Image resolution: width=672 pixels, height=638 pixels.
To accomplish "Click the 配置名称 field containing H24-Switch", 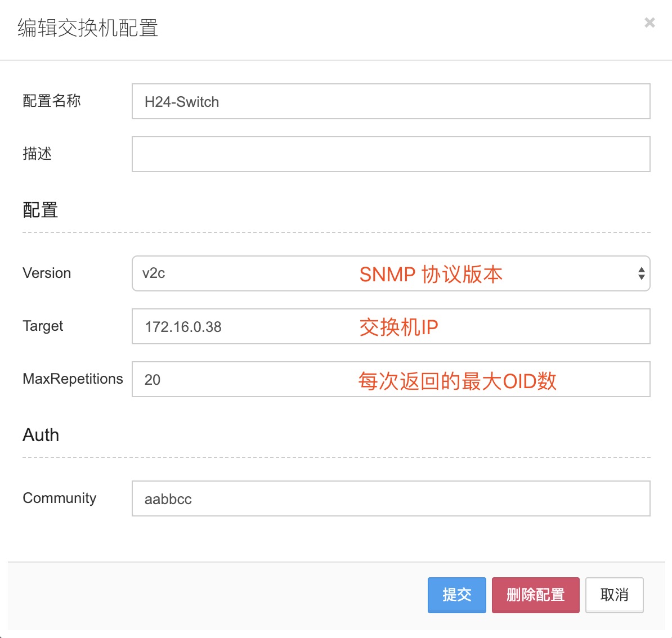I will 391,101.
